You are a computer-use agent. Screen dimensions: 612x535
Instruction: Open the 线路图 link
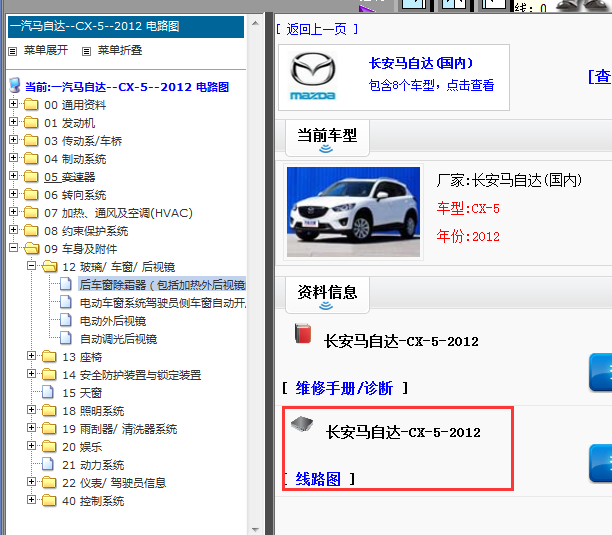318,479
